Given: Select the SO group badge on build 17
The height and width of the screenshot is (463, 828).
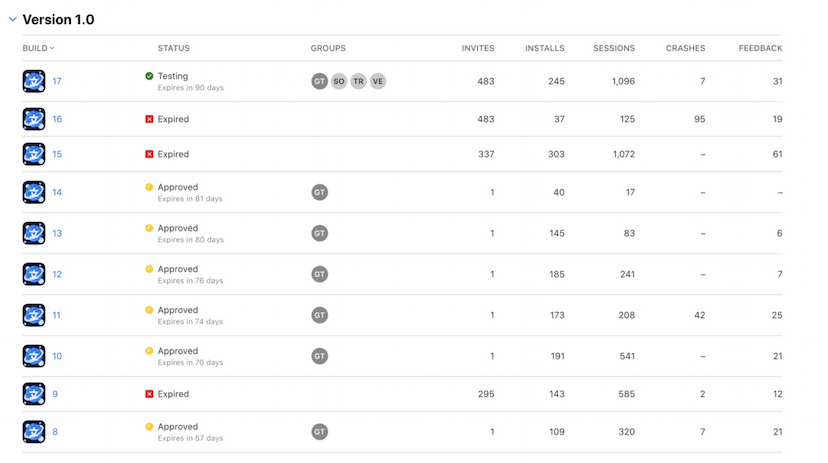Looking at the screenshot, I should click(339, 81).
